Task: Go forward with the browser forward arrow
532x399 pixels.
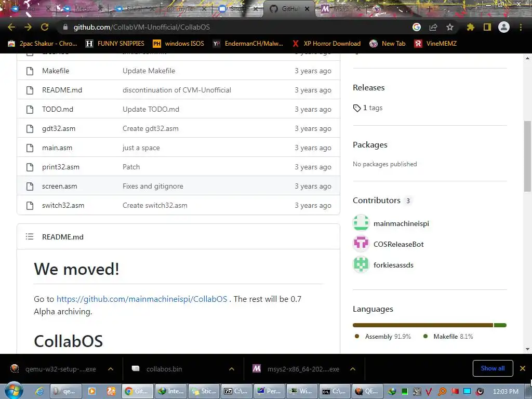Action: [x=28, y=27]
